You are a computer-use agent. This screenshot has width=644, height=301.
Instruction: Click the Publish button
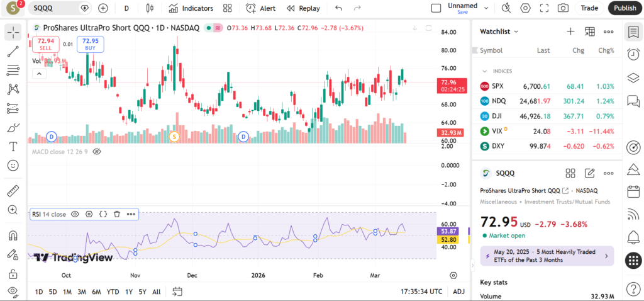(625, 8)
